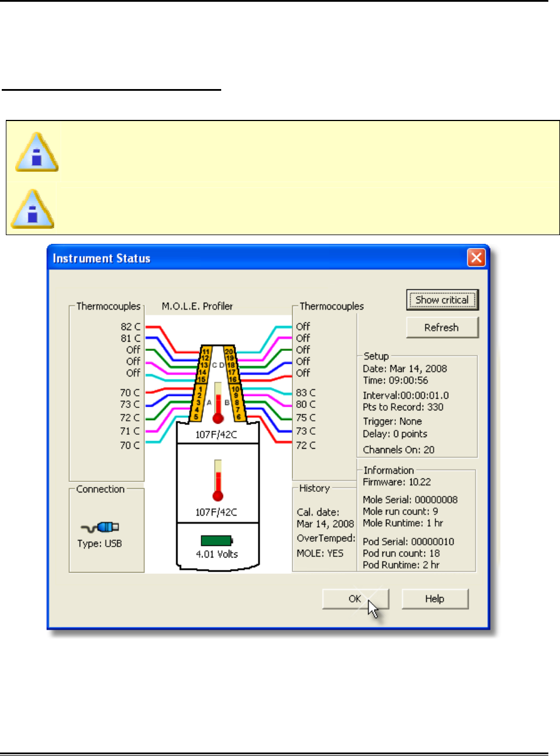Click Pts to Record: 330
The height and width of the screenshot is (756, 560).
tap(403, 407)
